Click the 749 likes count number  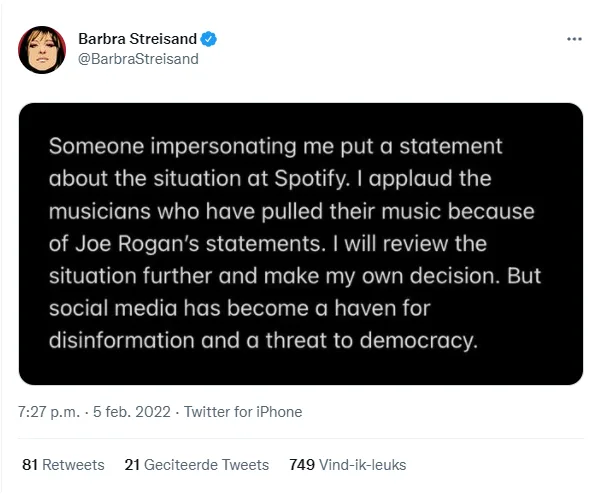click(x=301, y=464)
